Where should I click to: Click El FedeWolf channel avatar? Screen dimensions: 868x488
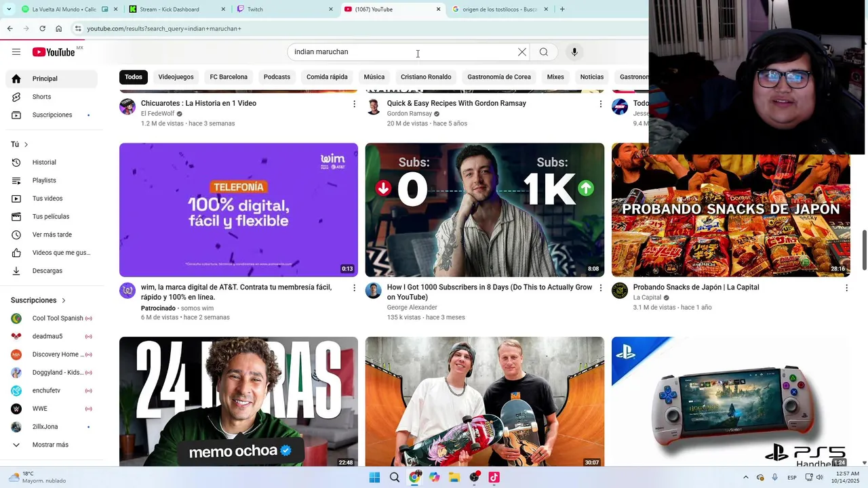127,106
